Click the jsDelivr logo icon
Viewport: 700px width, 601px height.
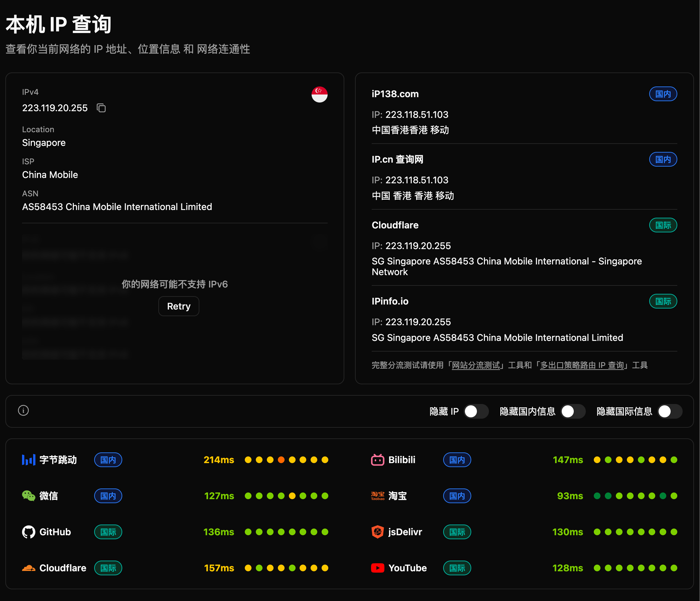(x=377, y=532)
